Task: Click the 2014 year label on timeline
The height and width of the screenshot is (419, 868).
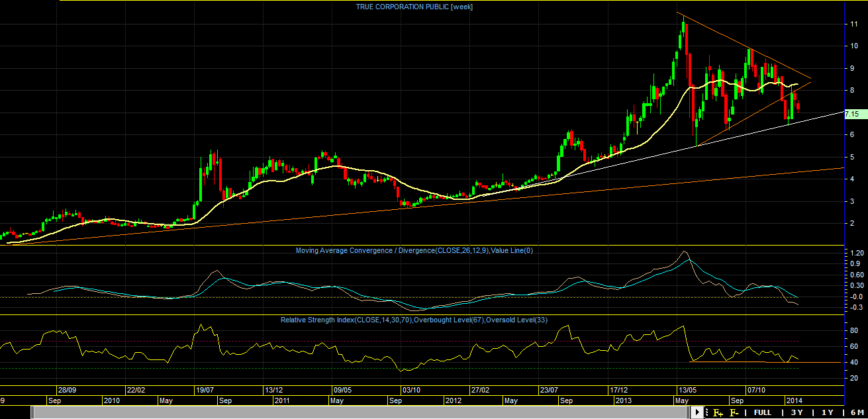Action: 794,401
